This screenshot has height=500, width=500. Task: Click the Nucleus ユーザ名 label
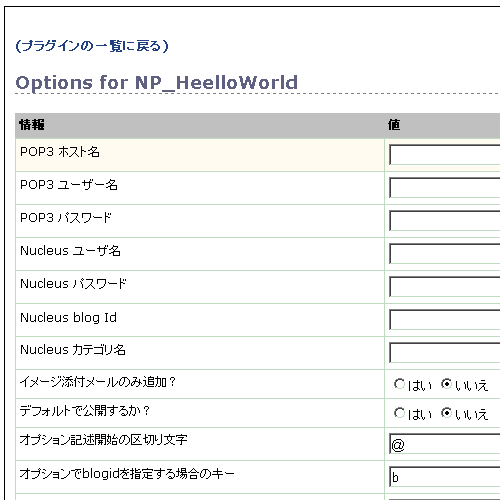tap(70, 251)
